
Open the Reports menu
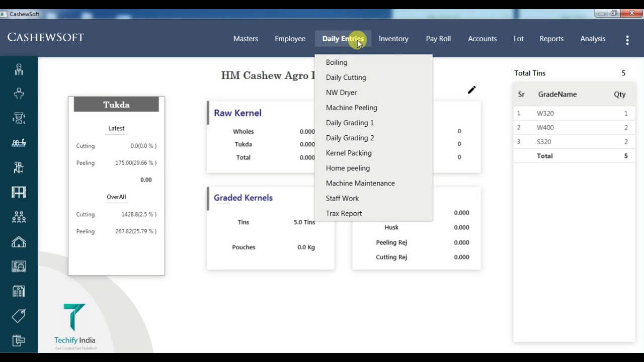click(551, 39)
